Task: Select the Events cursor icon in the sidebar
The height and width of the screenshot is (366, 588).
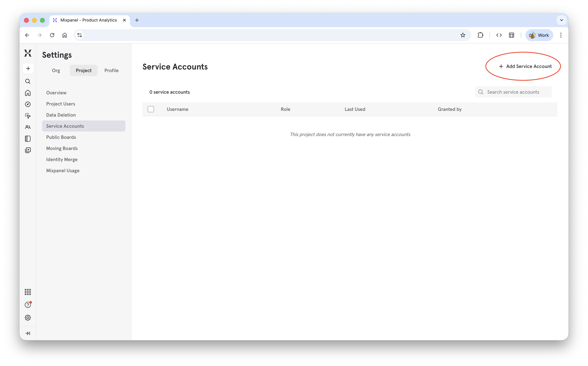Action: (x=28, y=116)
